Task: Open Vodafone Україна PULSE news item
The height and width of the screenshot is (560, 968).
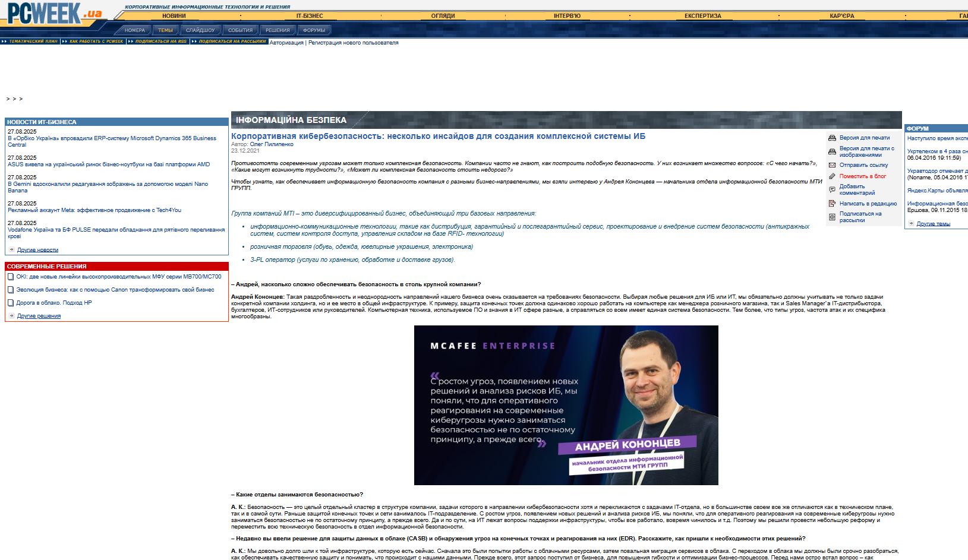Action: 116,233
